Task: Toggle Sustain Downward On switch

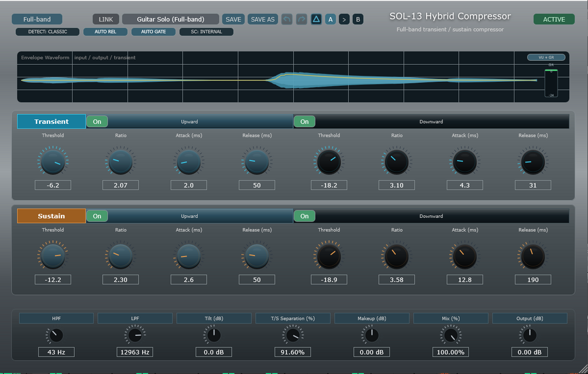Action: click(x=304, y=216)
